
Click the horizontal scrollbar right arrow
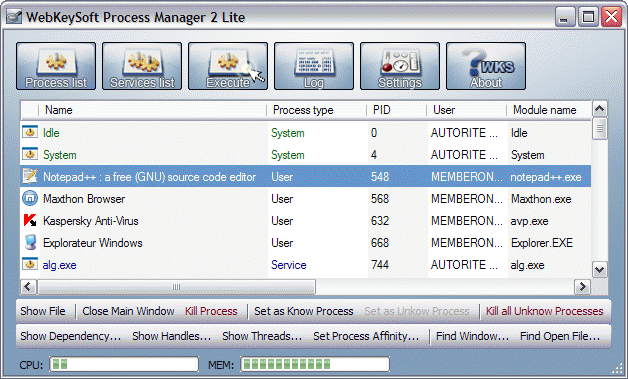click(x=582, y=286)
